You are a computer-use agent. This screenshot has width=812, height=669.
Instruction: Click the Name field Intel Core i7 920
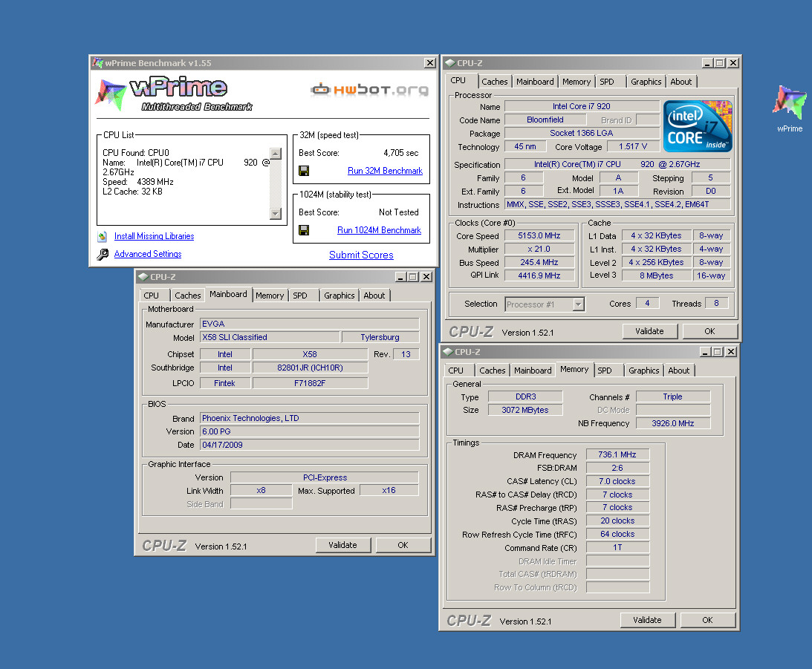[x=581, y=106]
